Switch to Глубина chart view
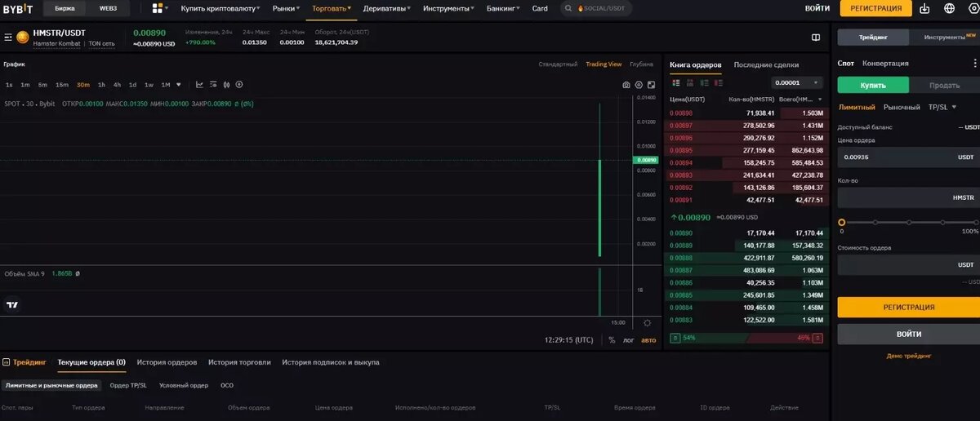Image resolution: width=980 pixels, height=421 pixels. click(642, 64)
